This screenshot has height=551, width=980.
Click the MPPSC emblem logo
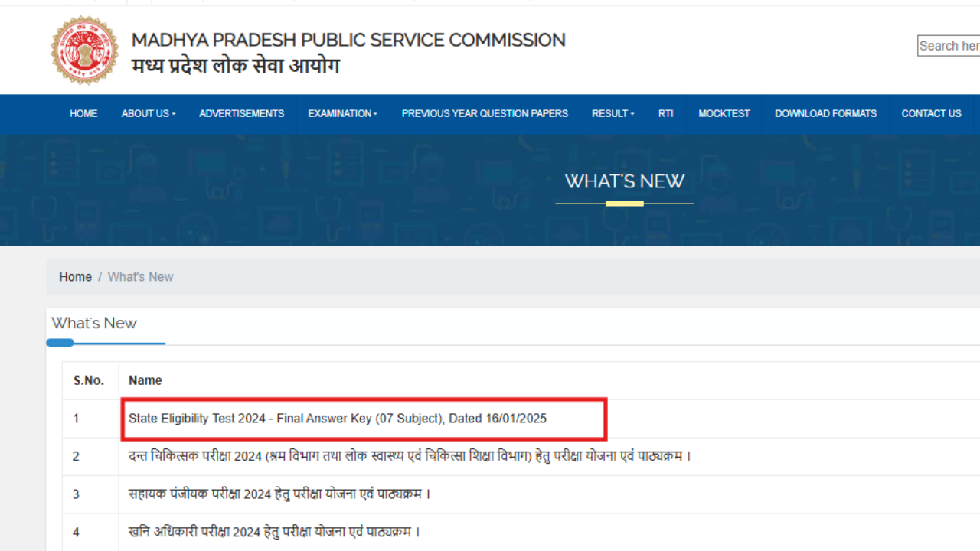(85, 50)
